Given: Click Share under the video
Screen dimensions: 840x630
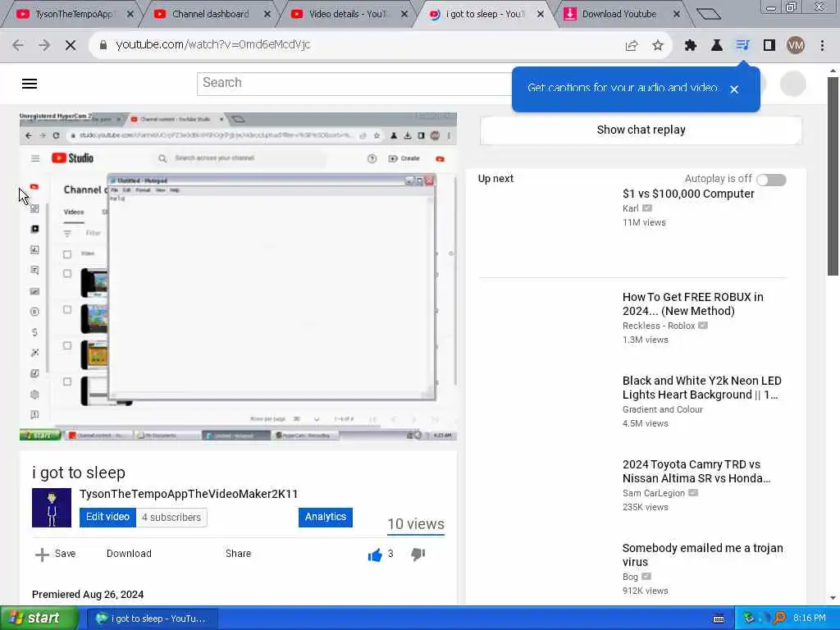Looking at the screenshot, I should (238, 554).
